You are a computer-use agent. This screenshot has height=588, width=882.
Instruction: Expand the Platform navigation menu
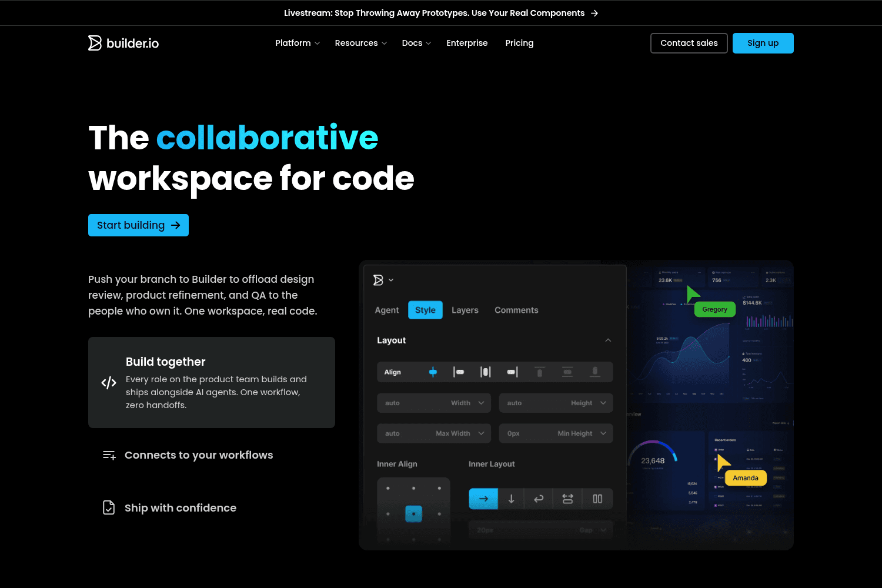(x=298, y=43)
